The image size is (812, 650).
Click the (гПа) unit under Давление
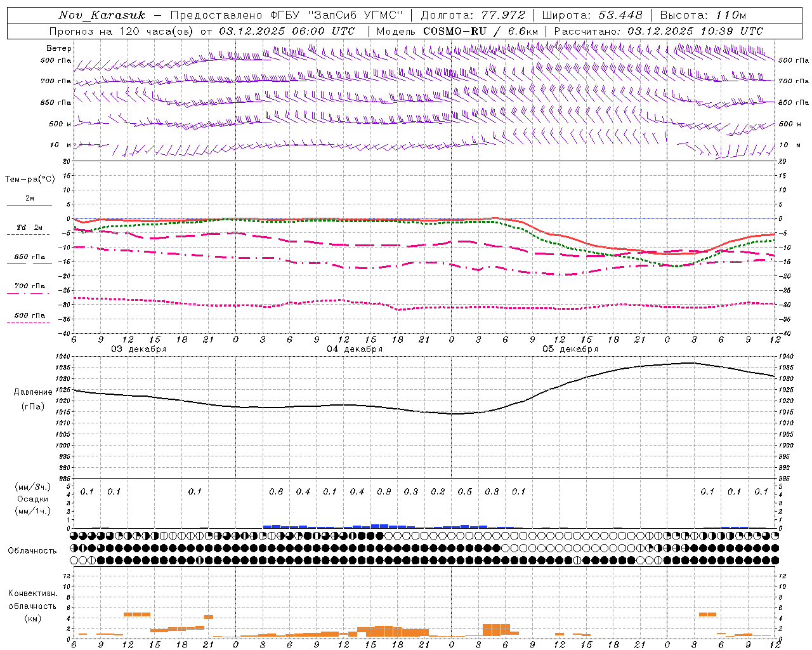pyautogui.click(x=33, y=406)
